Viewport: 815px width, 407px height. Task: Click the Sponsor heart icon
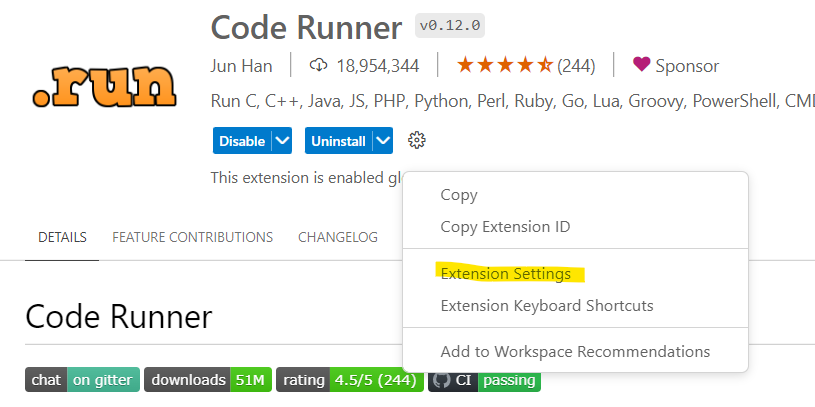(641, 64)
